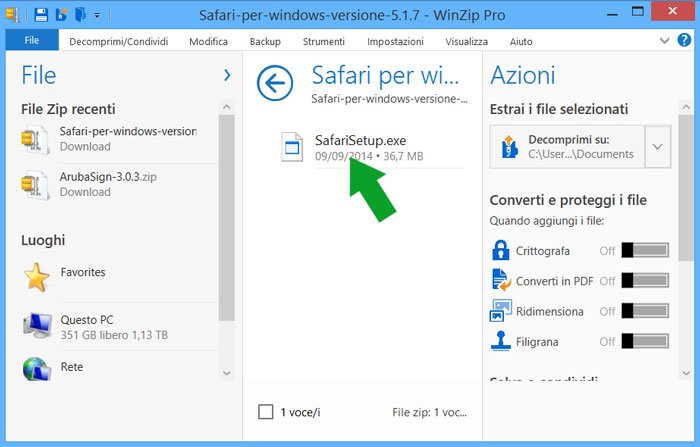Click the Decomprimi su extract button
This screenshot has height=447, width=700.
click(567, 146)
